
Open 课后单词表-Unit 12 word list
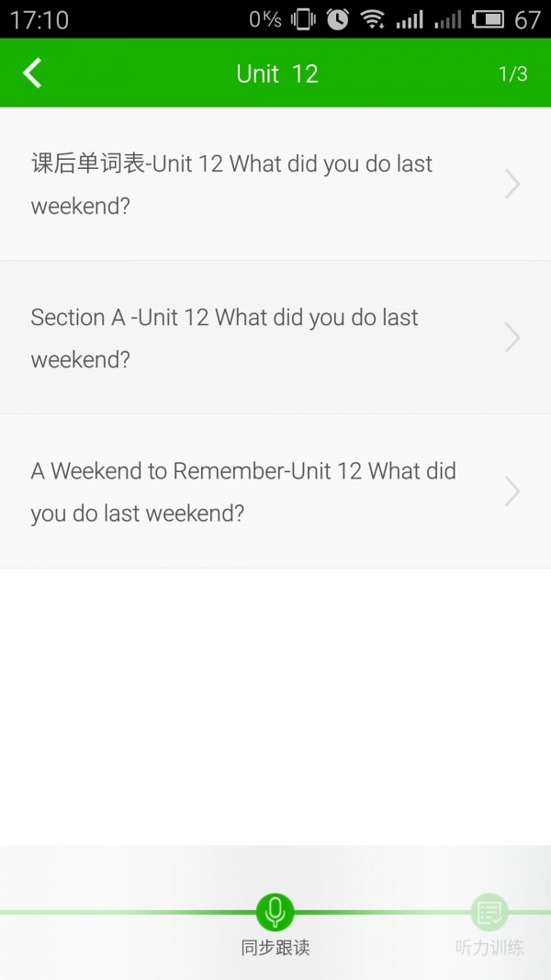click(x=232, y=185)
